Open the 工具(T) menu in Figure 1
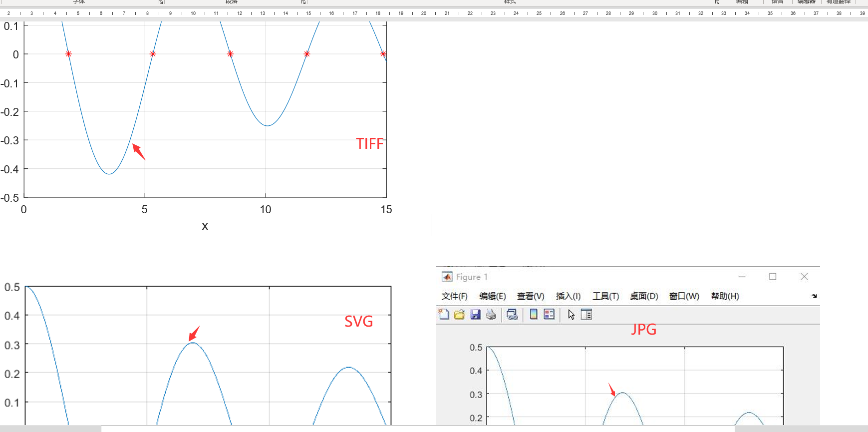Screen dimensions: 868x432 click(605, 296)
